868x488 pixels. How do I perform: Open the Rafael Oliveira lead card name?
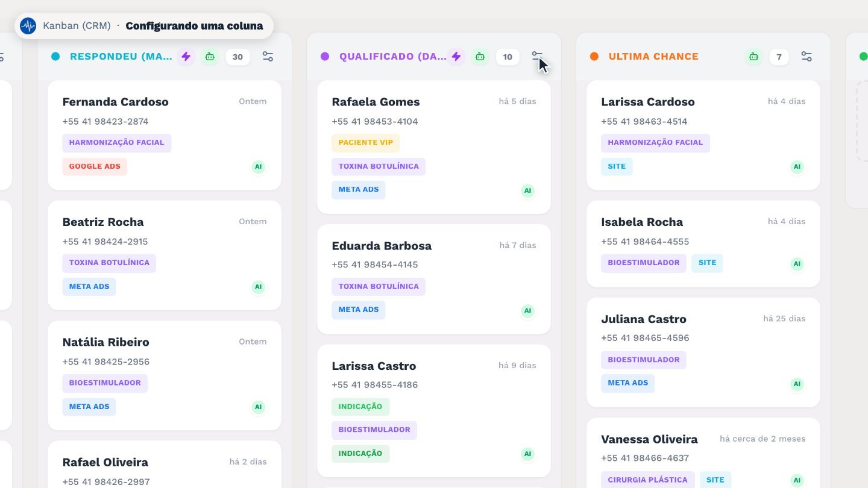pyautogui.click(x=105, y=463)
